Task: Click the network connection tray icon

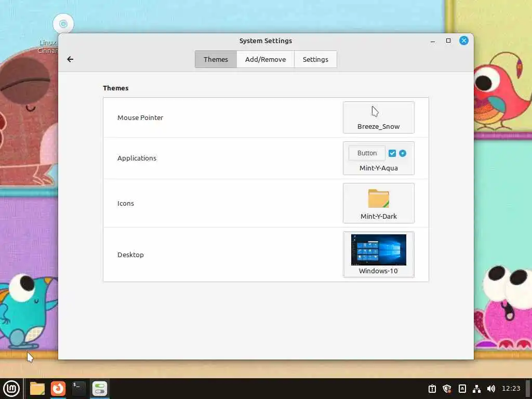Action: coord(477,389)
